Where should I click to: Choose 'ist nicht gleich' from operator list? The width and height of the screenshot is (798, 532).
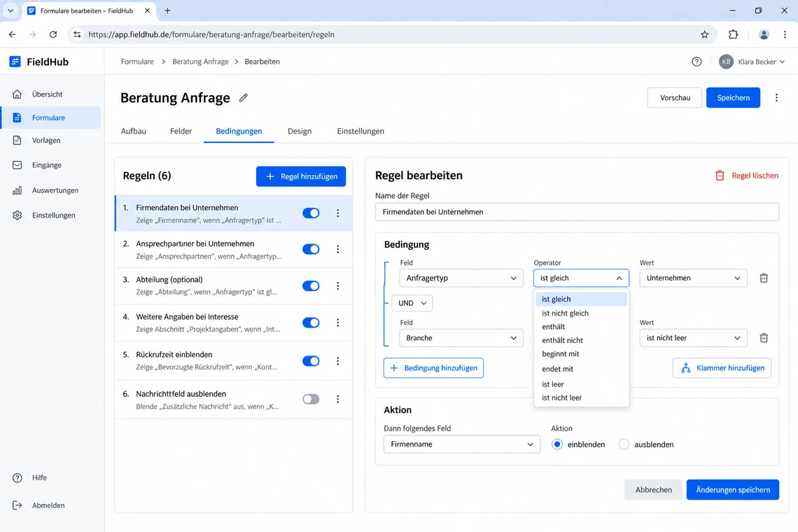tap(581, 313)
